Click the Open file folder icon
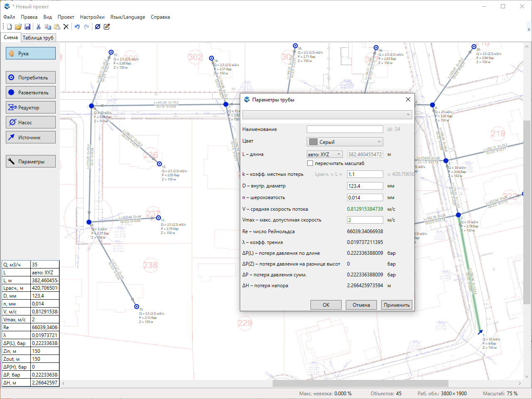The height and width of the screenshot is (399, 532). click(x=18, y=27)
